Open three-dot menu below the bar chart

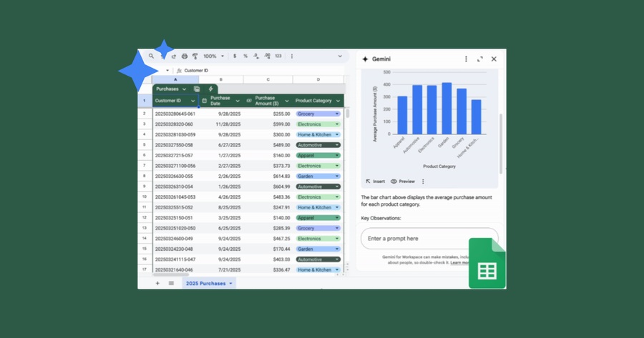point(423,182)
